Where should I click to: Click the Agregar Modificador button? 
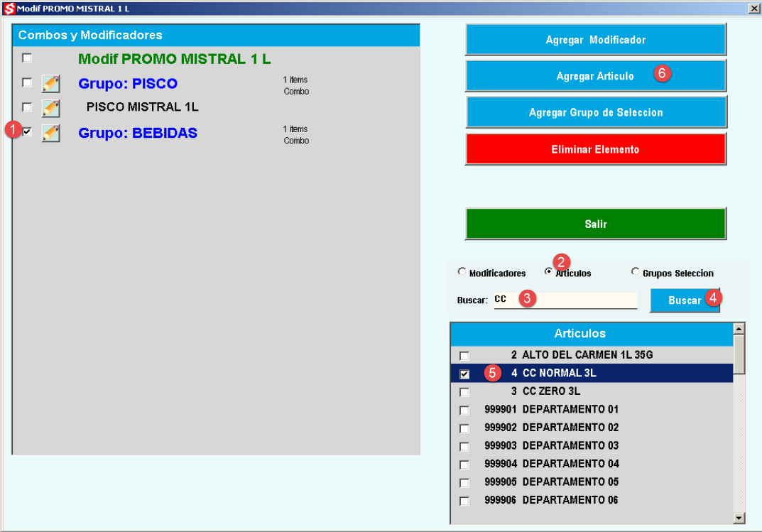pos(596,39)
